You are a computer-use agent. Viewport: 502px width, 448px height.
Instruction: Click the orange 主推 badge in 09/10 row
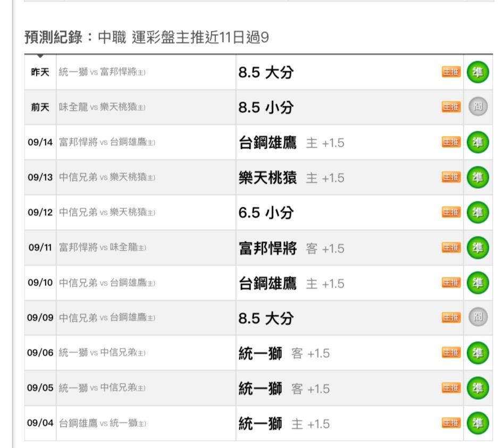(x=451, y=283)
